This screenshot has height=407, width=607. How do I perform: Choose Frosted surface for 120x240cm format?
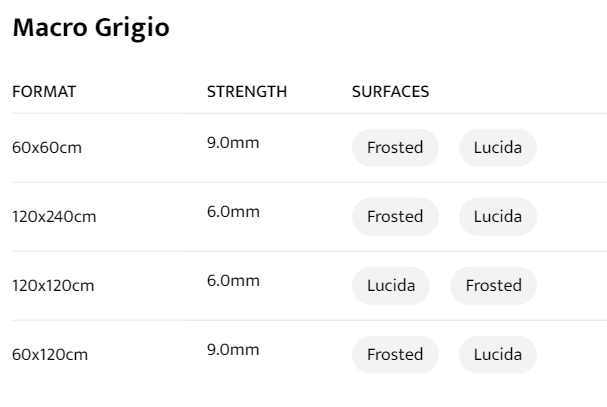coord(395,216)
